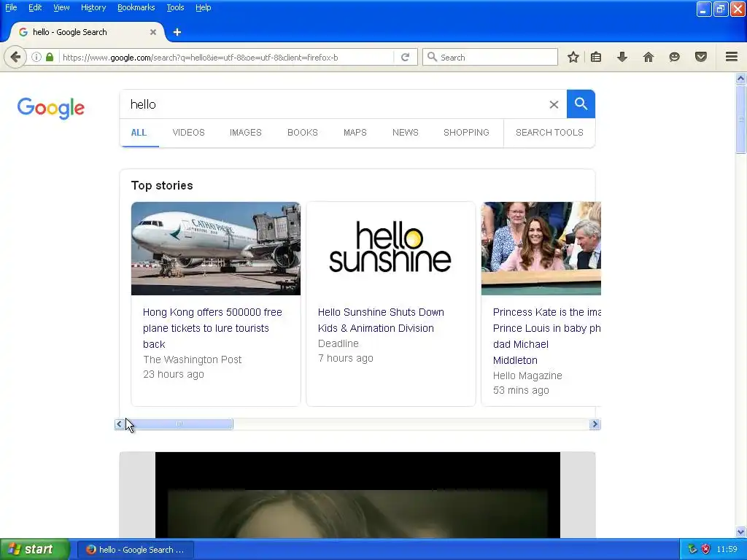Open the File menu
The width and height of the screenshot is (747, 560).
(11, 7)
